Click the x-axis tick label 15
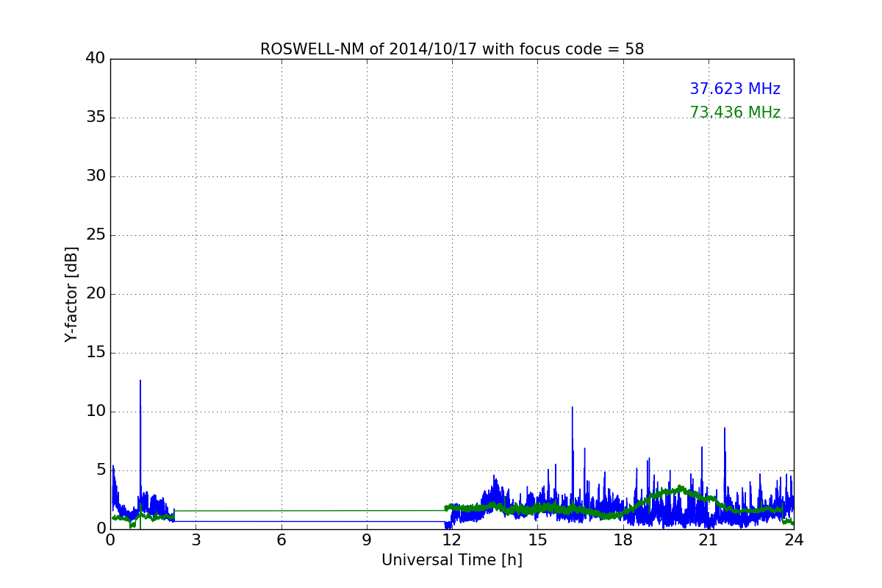Screen dimensions: 882x588 [537, 540]
